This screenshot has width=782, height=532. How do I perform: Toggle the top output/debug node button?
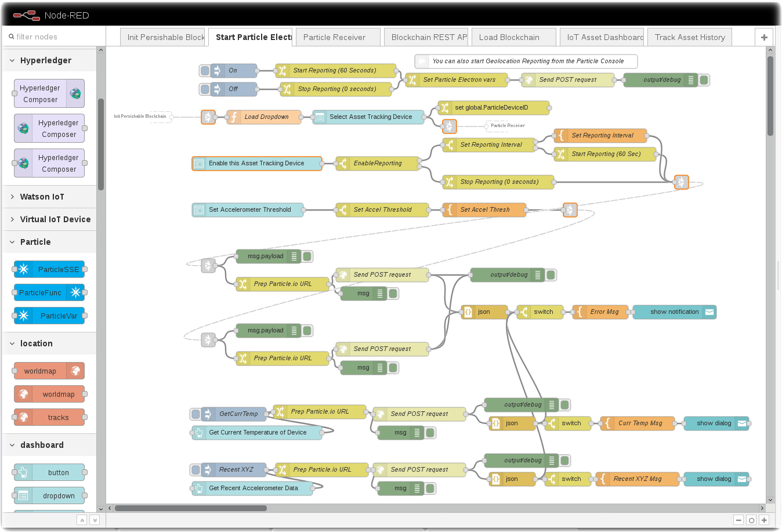coord(704,80)
